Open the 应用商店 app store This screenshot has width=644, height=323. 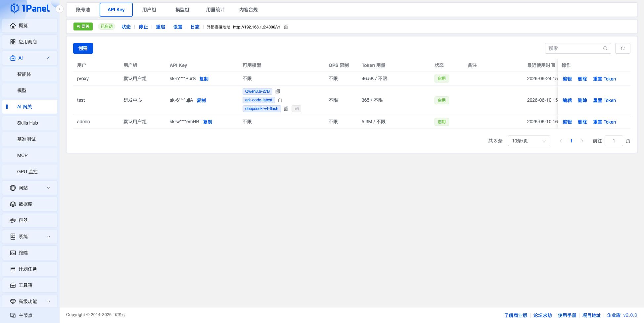(x=30, y=42)
